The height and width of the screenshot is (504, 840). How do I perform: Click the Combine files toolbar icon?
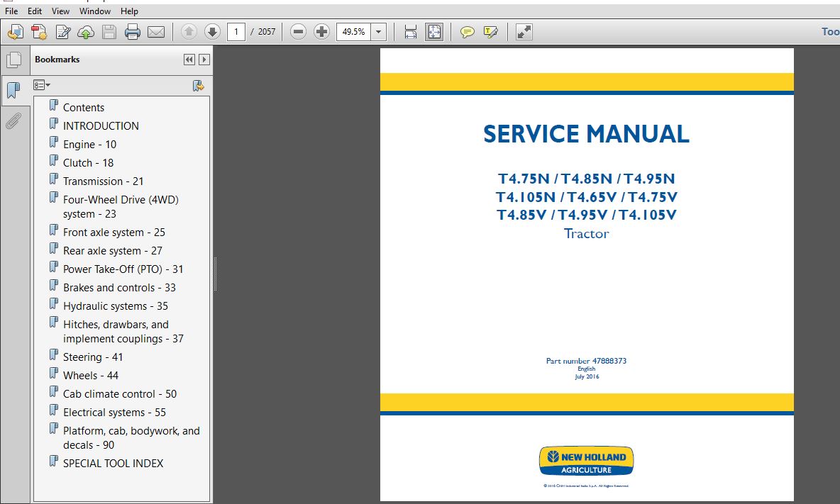click(39, 32)
